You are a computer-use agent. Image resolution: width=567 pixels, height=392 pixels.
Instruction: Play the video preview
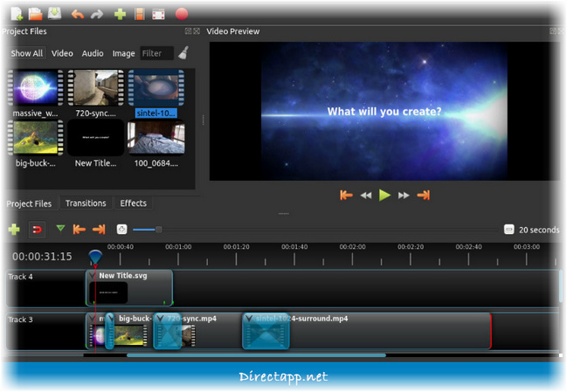tap(384, 195)
